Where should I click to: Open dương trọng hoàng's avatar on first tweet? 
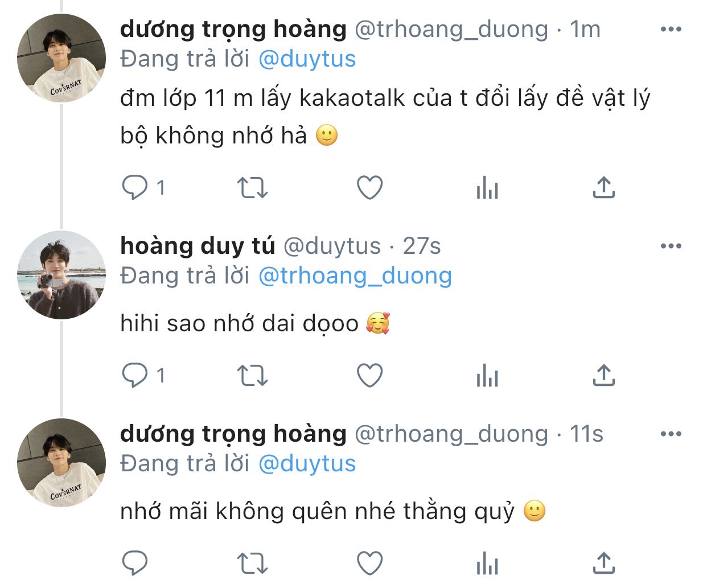(x=61, y=58)
